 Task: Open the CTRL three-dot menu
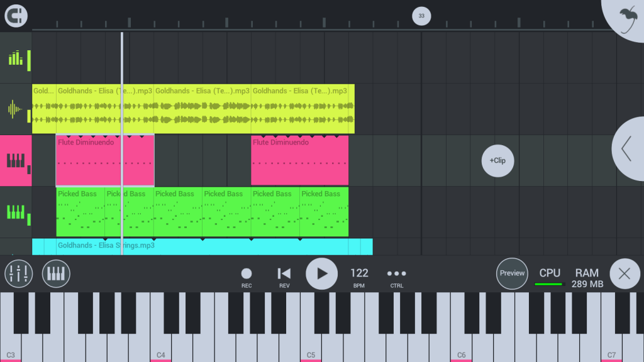tap(397, 277)
